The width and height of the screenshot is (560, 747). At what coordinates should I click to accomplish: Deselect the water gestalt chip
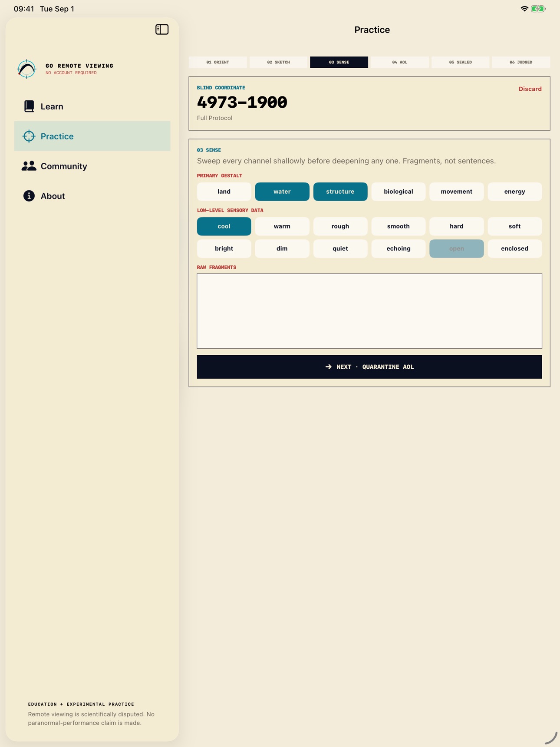282,192
